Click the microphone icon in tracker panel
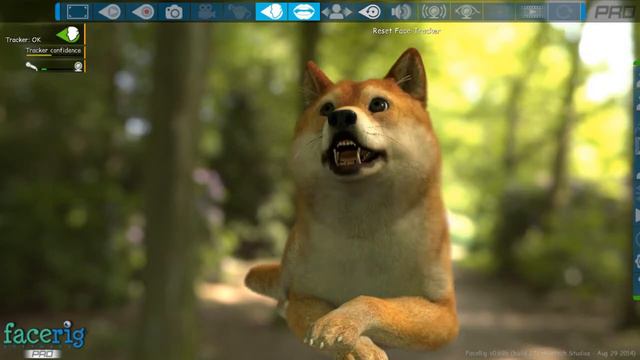640x360 pixels. coord(31,66)
